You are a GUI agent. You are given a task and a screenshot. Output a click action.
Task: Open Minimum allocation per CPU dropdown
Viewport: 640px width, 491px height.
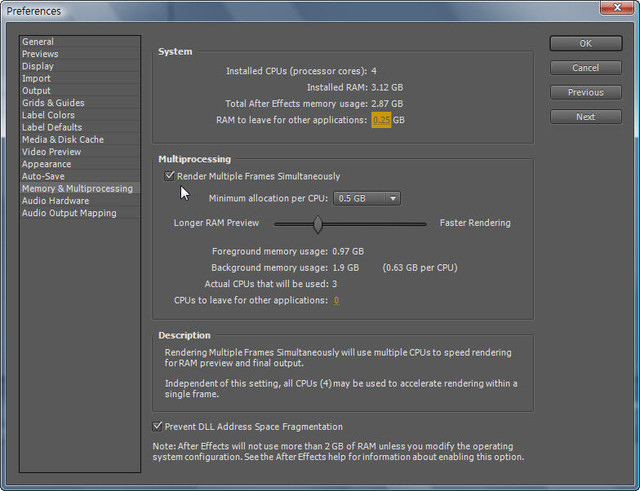(x=367, y=198)
